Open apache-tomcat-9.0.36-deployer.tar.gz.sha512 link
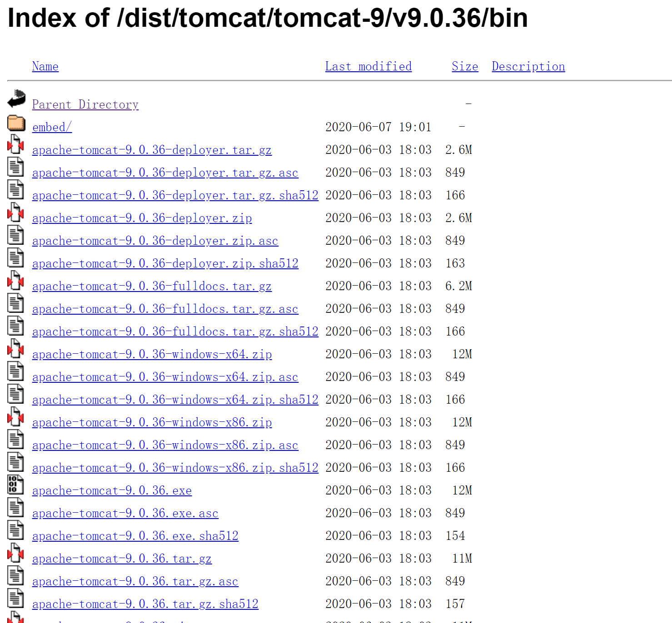Image resolution: width=672 pixels, height=623 pixels. pyautogui.click(x=175, y=196)
